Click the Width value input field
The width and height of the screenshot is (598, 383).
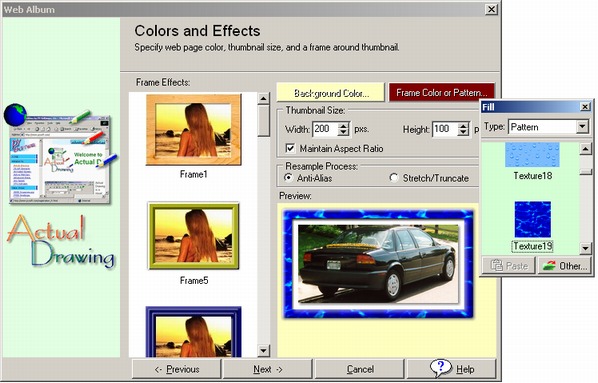pyautogui.click(x=325, y=129)
